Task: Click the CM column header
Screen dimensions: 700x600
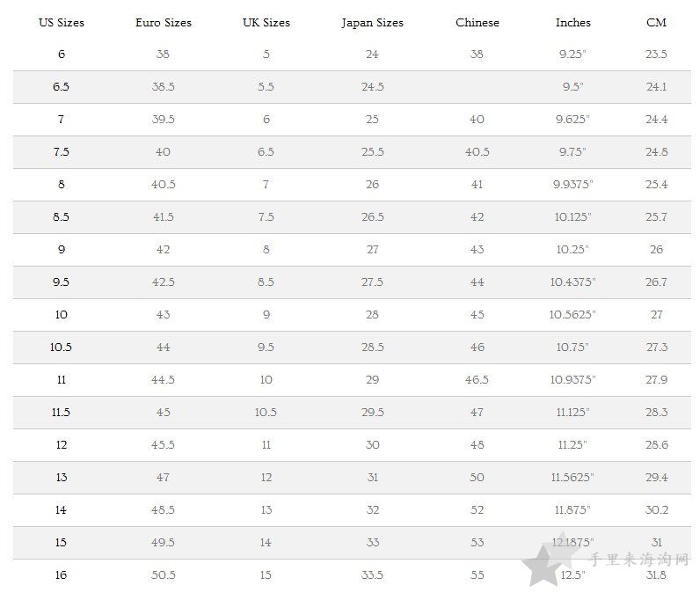Action: tap(656, 23)
